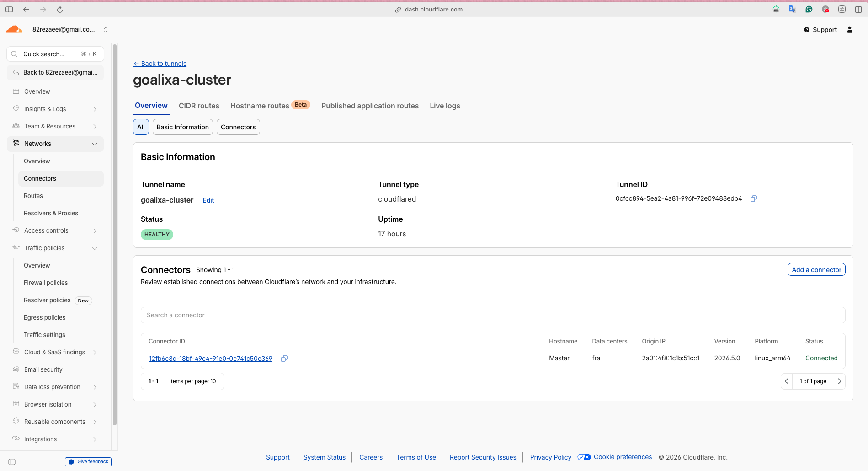
Task: Expand Access controls chevron
Action: pos(95,231)
